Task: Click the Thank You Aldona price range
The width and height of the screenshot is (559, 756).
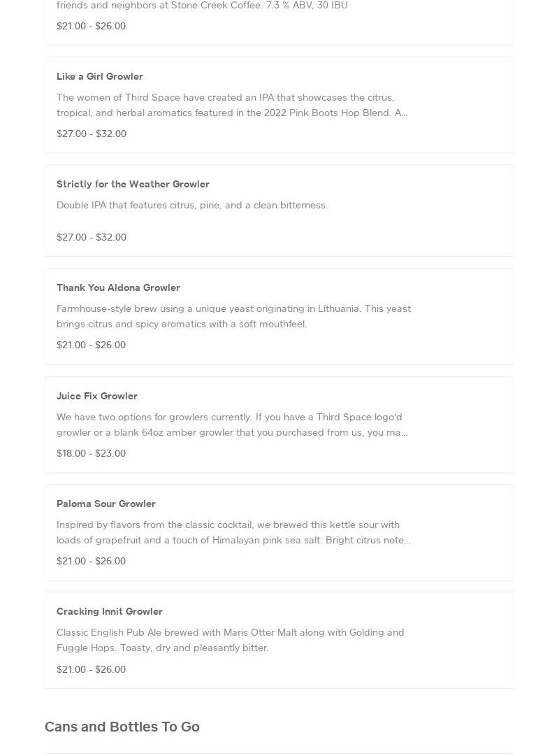Action: 91,345
